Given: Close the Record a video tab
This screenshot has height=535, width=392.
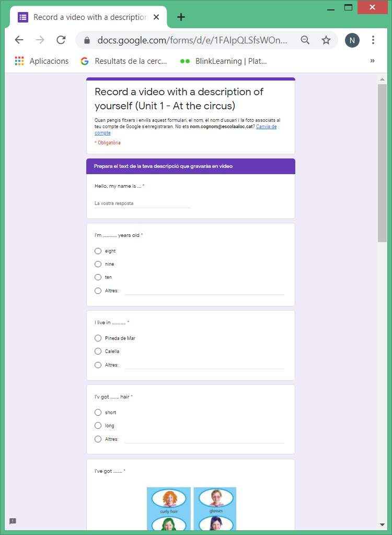Looking at the screenshot, I should click(x=156, y=17).
